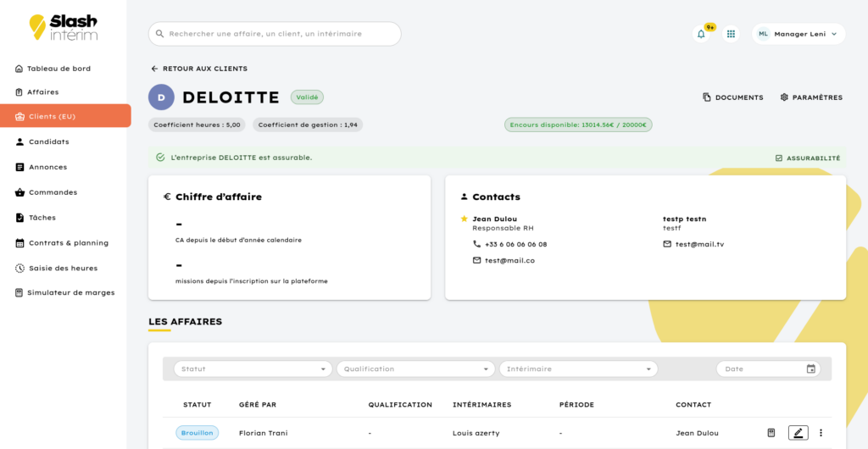Click the Simulateur de marges calculator icon
This screenshot has height=449, width=868.
click(x=19, y=292)
